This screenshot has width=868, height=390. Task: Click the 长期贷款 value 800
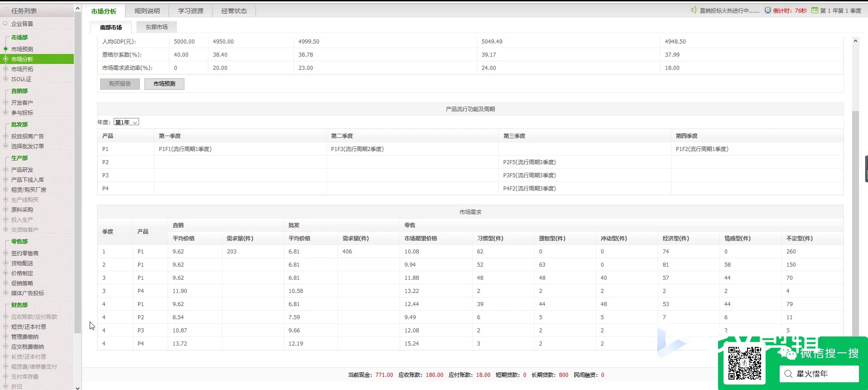564,375
